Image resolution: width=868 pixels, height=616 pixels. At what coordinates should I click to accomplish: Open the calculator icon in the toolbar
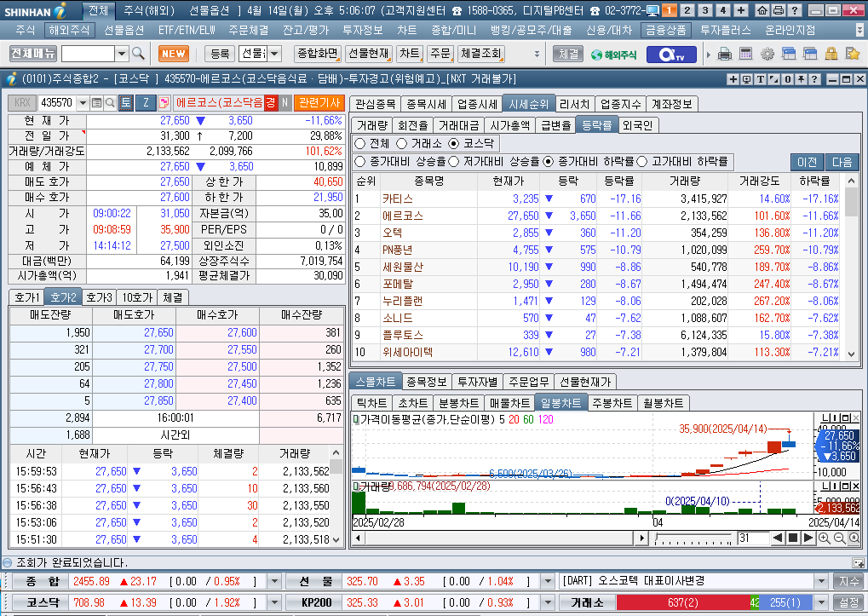[745, 54]
